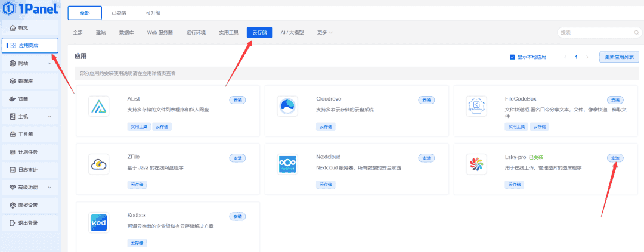The height and width of the screenshot is (252, 644).
Task: Click the Kodbox app icon
Action: click(99, 222)
